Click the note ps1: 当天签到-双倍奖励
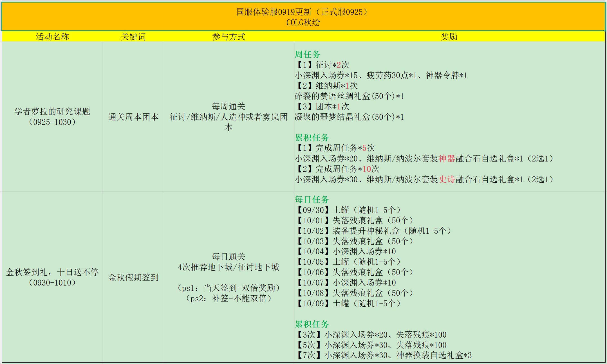Image resolution: width=607 pixels, height=364 pixels. (229, 288)
